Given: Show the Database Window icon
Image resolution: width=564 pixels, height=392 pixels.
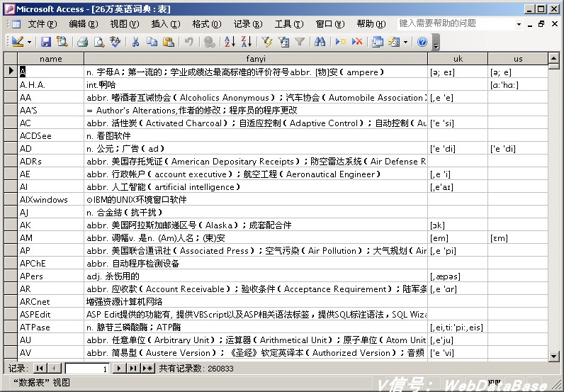Looking at the screenshot, I should tap(378, 42).
